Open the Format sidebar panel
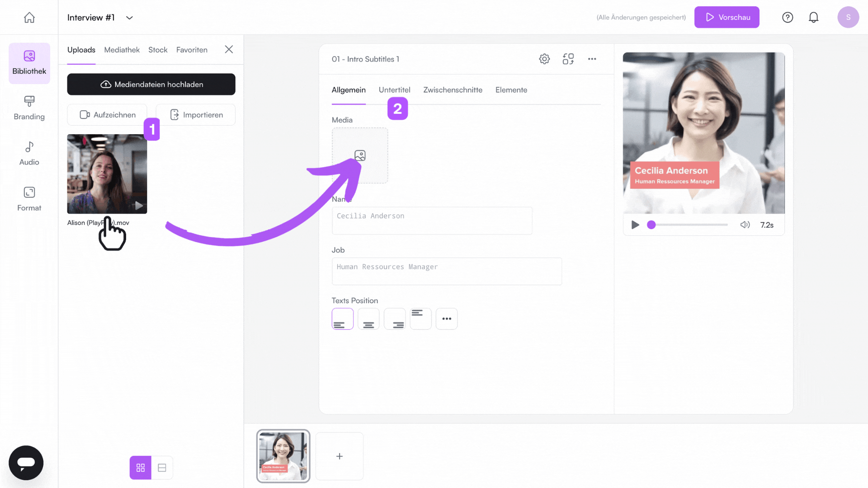This screenshot has width=868, height=488. [x=29, y=199]
